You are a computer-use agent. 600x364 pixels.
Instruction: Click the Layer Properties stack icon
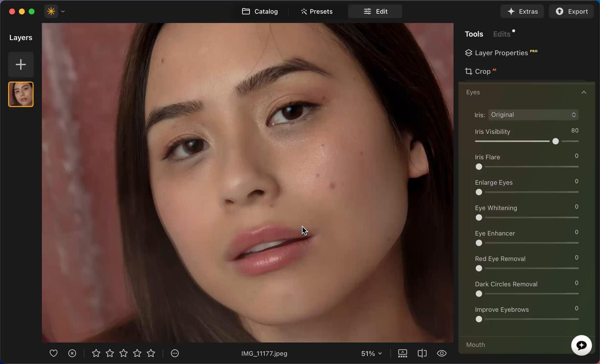(x=468, y=53)
